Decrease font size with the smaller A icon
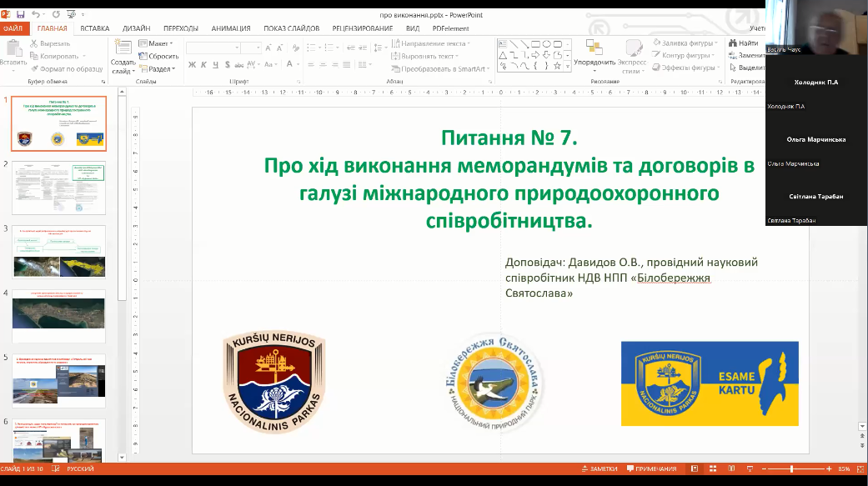The height and width of the screenshot is (486, 868). click(281, 48)
